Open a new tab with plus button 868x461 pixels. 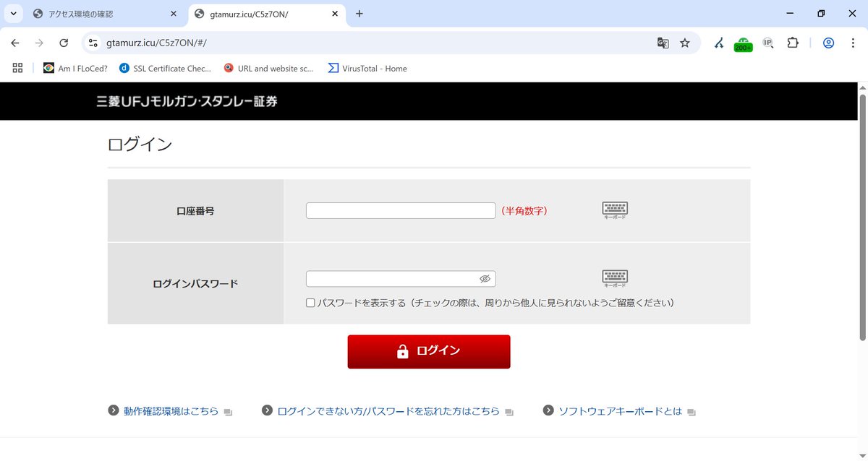tap(359, 14)
